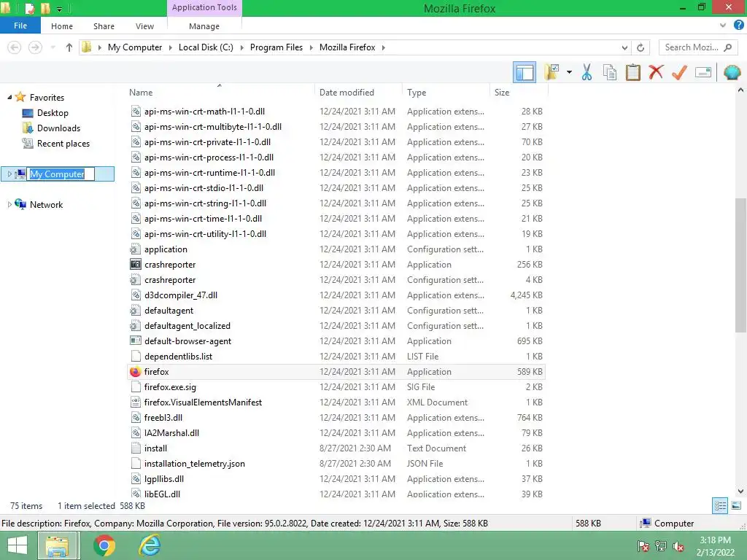Viewport: 747px width, 560px height.
Task: Go forward with the Forward arrow button
Action: [x=35, y=47]
